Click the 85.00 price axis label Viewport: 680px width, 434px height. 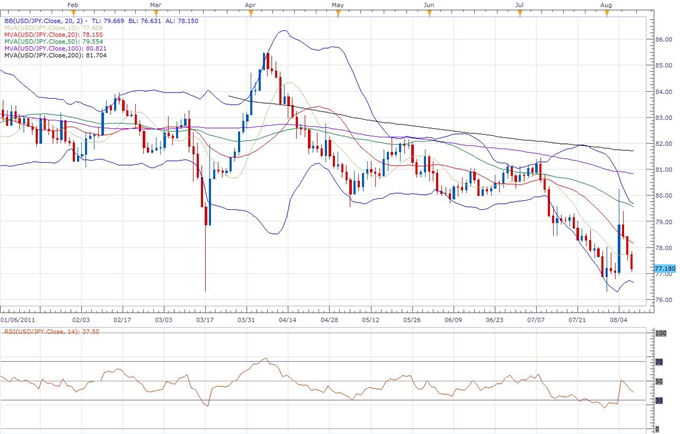pyautogui.click(x=664, y=65)
